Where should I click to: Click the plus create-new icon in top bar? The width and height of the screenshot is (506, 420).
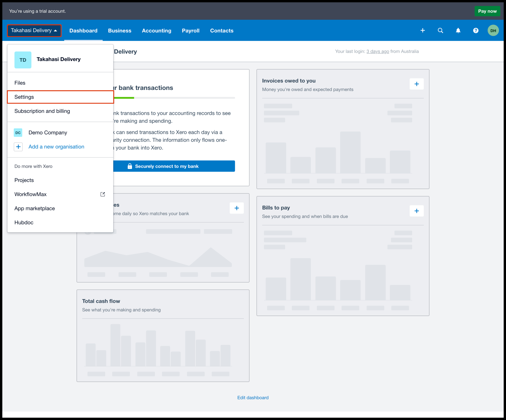click(x=422, y=31)
